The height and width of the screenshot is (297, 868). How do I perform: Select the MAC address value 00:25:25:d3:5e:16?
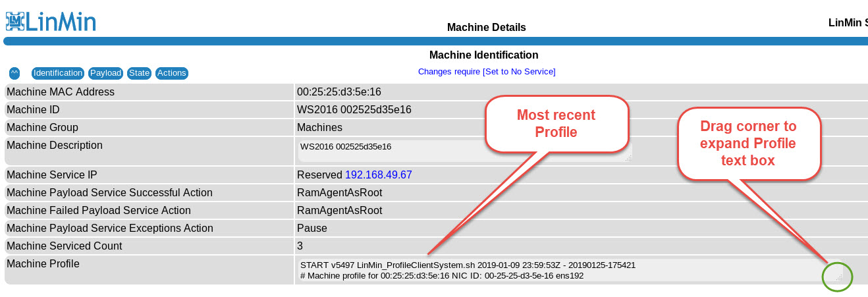coord(339,92)
